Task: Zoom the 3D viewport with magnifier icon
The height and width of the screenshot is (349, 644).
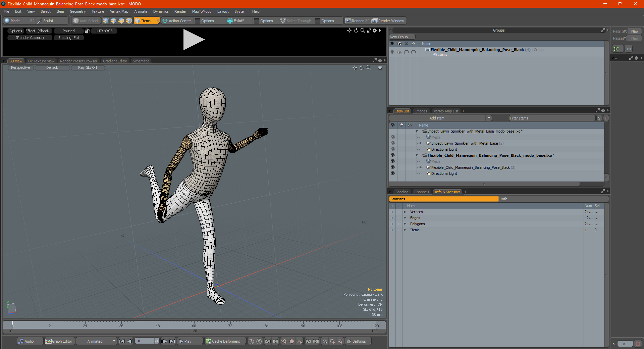Action: click(368, 68)
